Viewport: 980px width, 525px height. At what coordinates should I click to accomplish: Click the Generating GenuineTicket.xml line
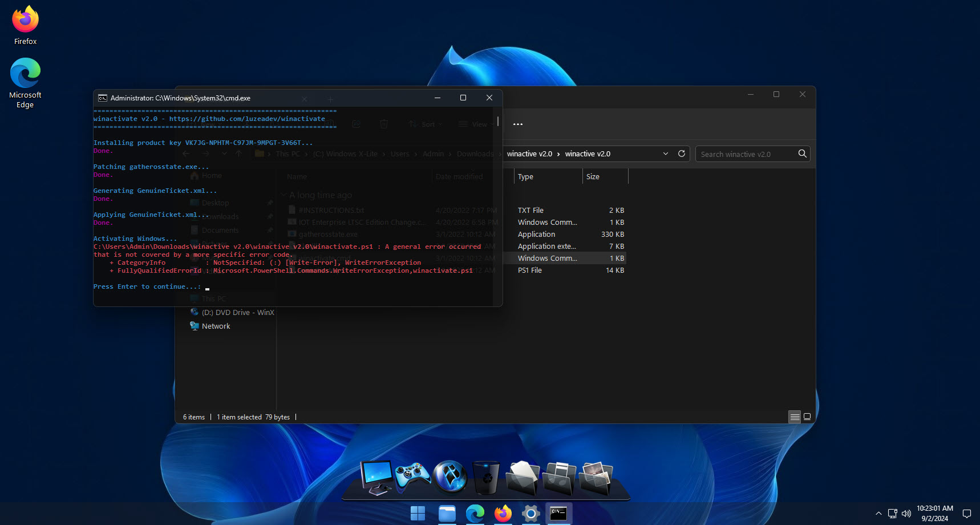155,191
